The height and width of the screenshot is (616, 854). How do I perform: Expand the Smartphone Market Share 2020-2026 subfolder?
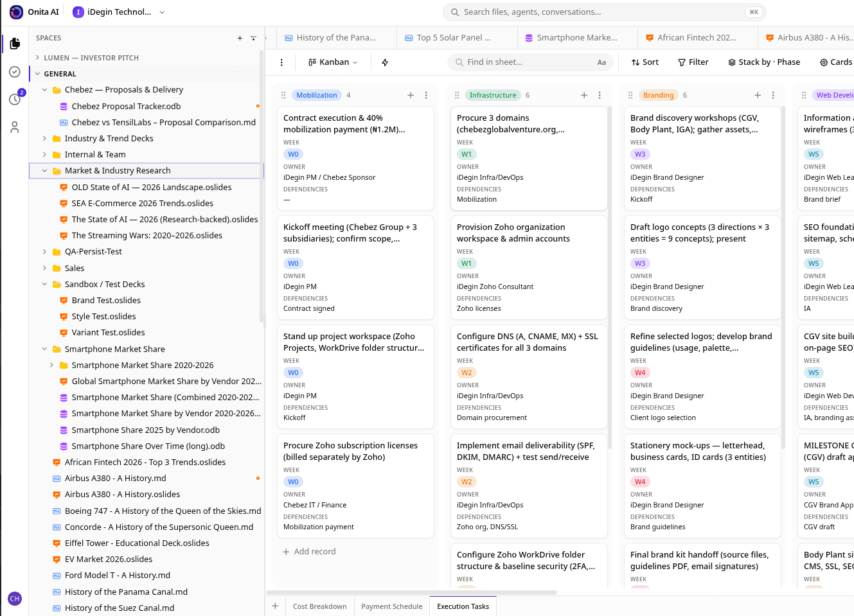(x=51, y=365)
